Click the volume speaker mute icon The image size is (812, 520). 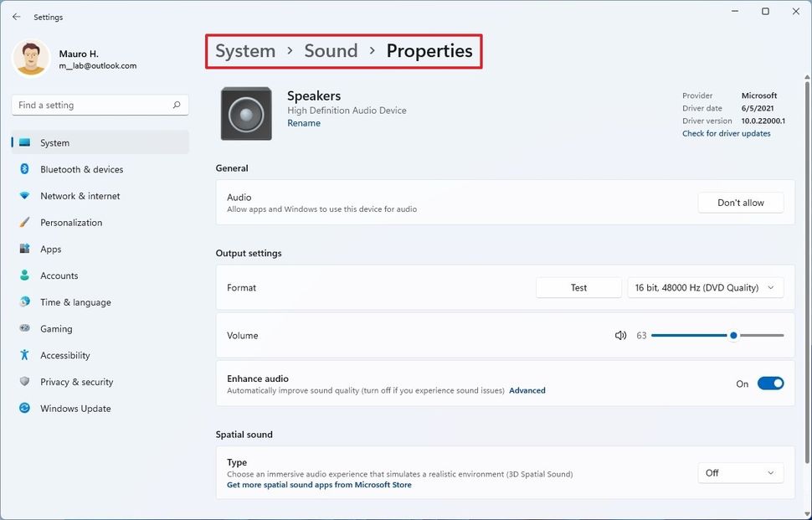(620, 336)
